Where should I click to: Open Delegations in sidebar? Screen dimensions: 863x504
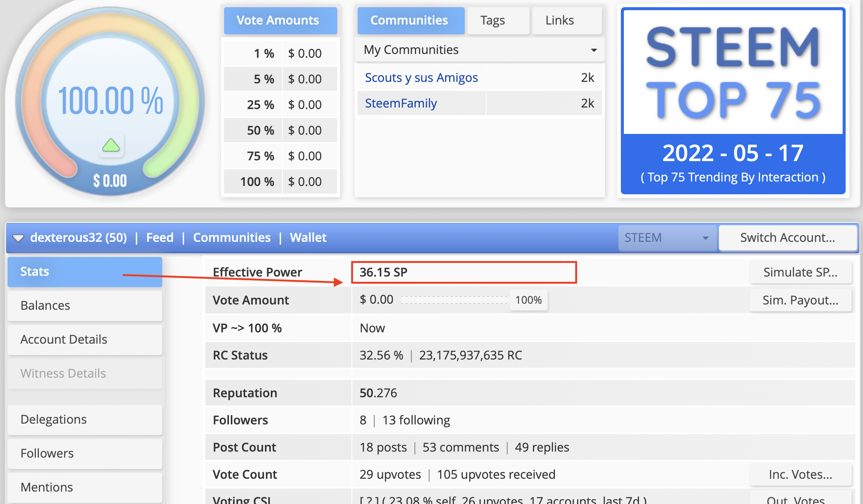click(x=85, y=419)
